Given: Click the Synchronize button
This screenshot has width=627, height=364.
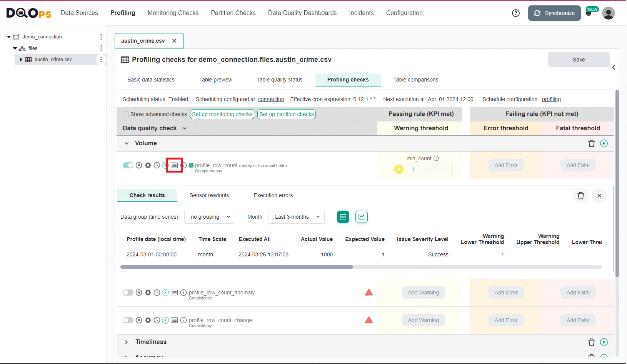Looking at the screenshot, I should coord(554,13).
